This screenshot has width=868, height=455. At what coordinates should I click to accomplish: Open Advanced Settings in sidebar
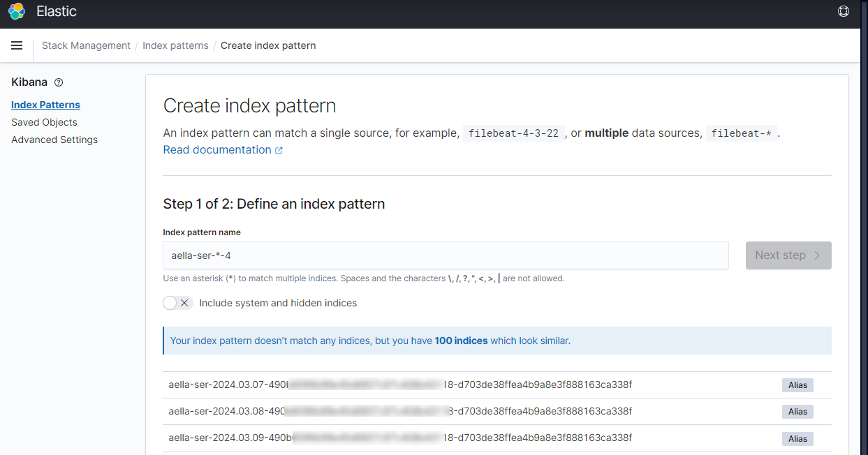click(x=54, y=140)
